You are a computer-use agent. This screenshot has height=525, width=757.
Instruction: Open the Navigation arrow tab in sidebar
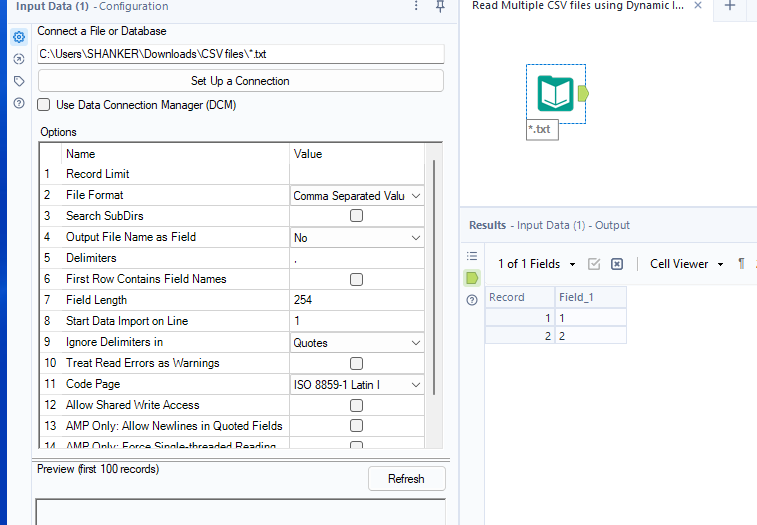click(x=19, y=59)
